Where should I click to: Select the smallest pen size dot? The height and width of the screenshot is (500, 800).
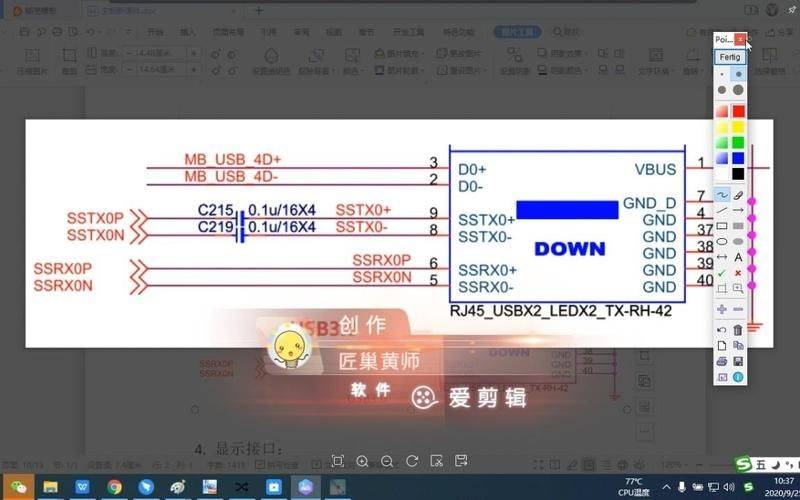coord(721,74)
